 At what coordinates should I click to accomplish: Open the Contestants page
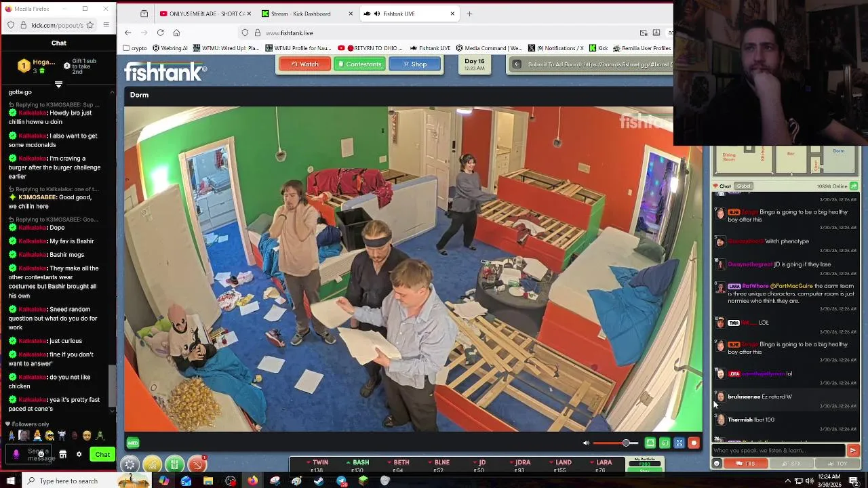click(359, 64)
